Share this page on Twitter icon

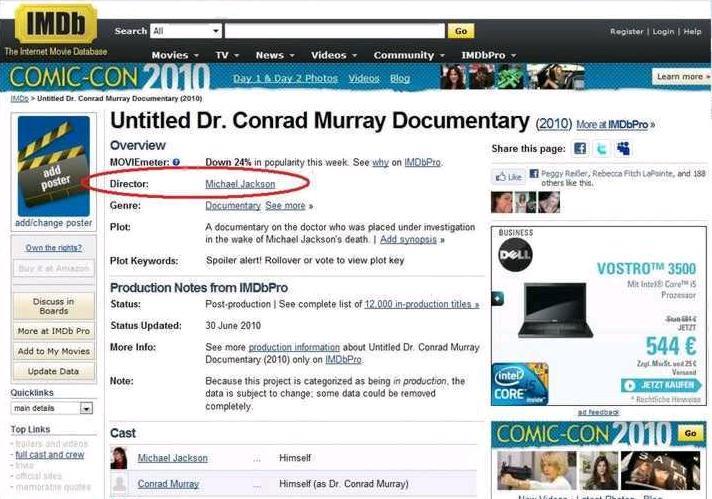tap(601, 149)
